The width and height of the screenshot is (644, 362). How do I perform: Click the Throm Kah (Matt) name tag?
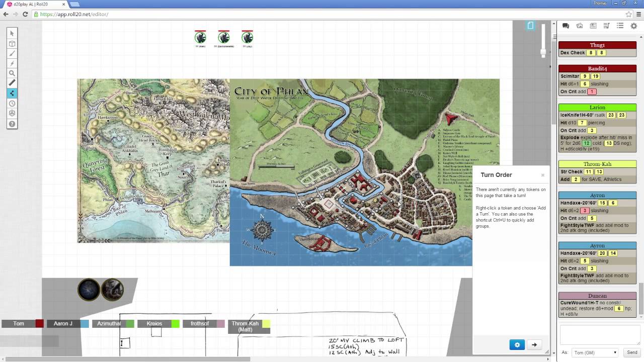click(x=245, y=326)
